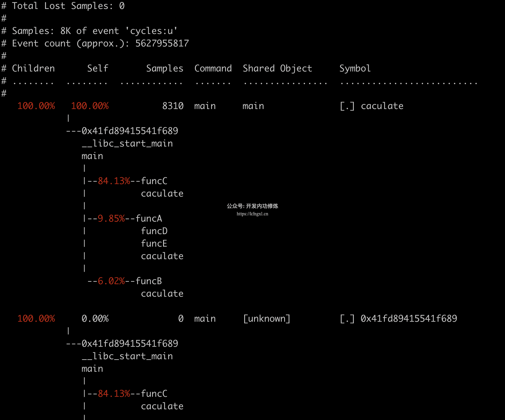The image size is (505, 420).
Task: Click the 6.02% funcB call chain line
Action: tap(125, 281)
